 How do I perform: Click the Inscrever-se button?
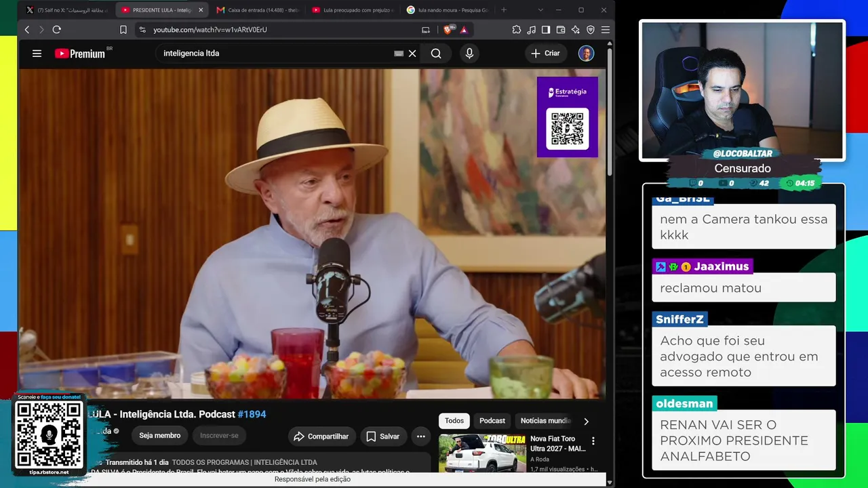pyautogui.click(x=219, y=436)
